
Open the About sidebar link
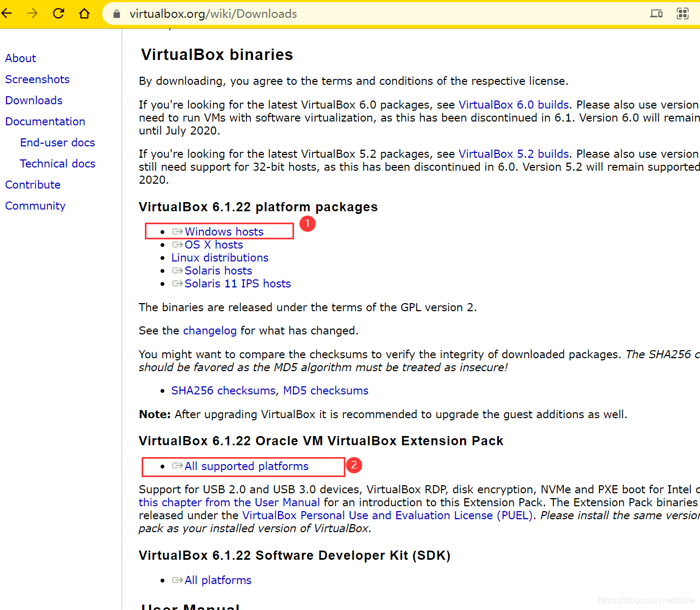pos(21,58)
